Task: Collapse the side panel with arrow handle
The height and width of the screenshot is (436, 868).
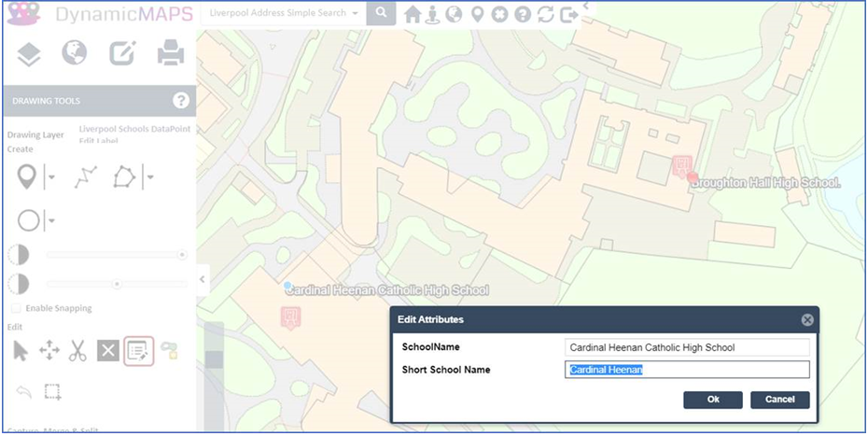Action: click(203, 280)
